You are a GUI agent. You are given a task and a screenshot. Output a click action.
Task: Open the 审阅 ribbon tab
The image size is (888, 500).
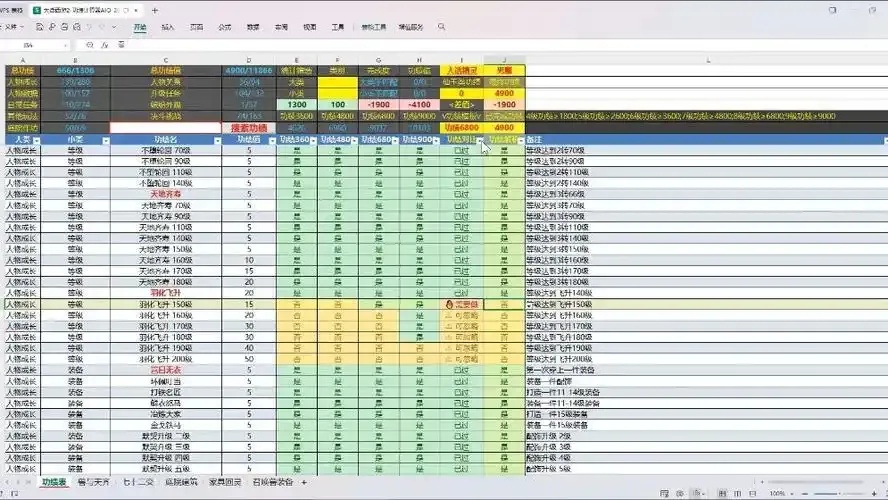(x=281, y=27)
